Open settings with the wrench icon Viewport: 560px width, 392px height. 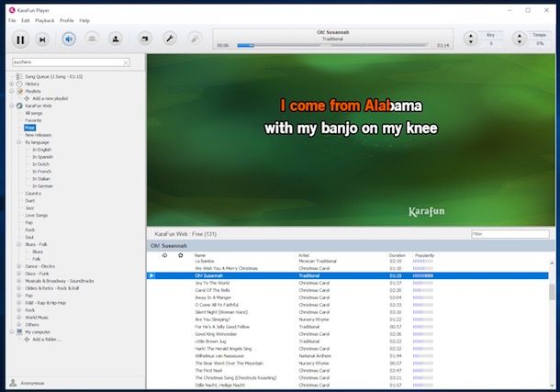pyautogui.click(x=169, y=39)
